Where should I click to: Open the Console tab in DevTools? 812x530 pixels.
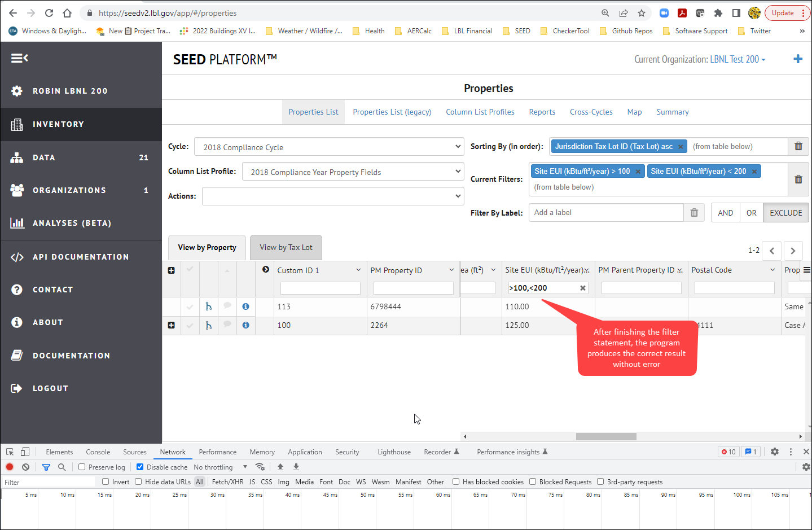click(98, 452)
